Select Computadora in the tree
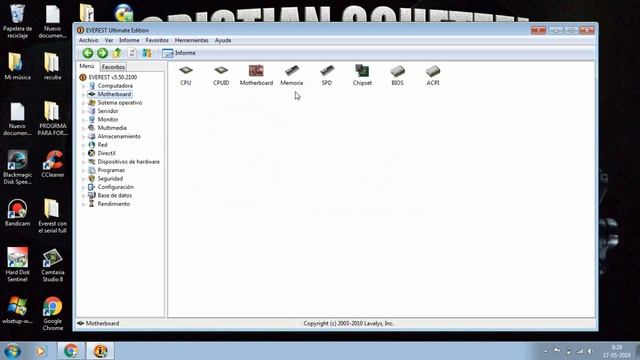The image size is (640, 360). click(x=115, y=86)
